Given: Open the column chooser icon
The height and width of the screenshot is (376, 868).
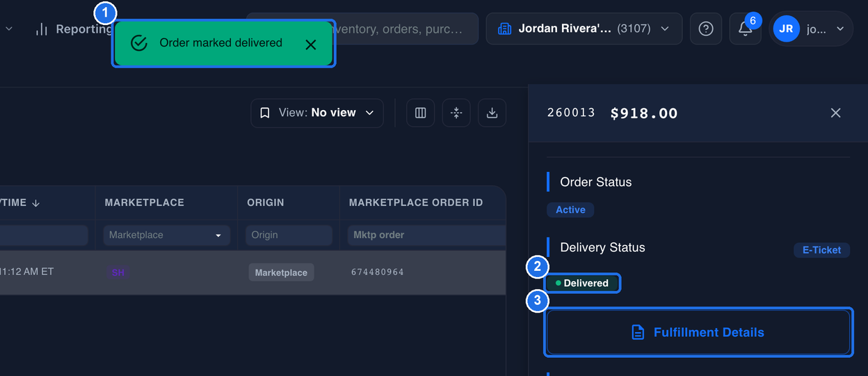Looking at the screenshot, I should (x=421, y=113).
